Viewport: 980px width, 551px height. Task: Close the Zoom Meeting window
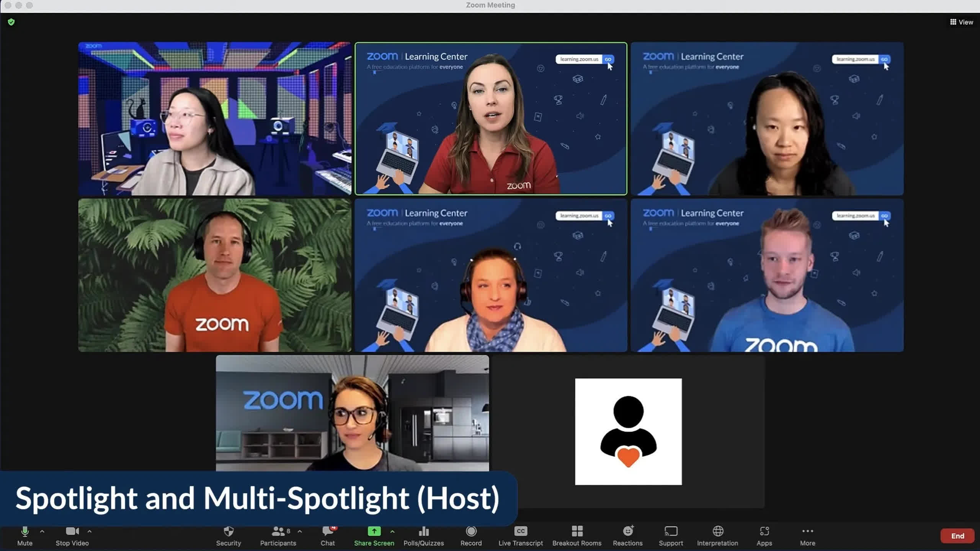coord(8,5)
